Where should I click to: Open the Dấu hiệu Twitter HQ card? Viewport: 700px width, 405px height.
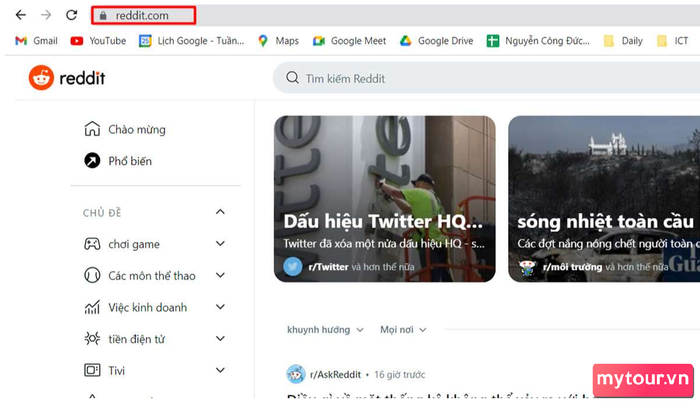[x=385, y=199]
